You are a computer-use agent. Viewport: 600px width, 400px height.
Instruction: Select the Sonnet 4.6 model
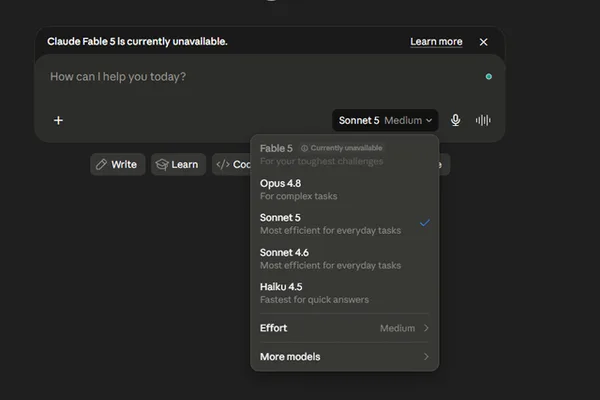point(344,259)
